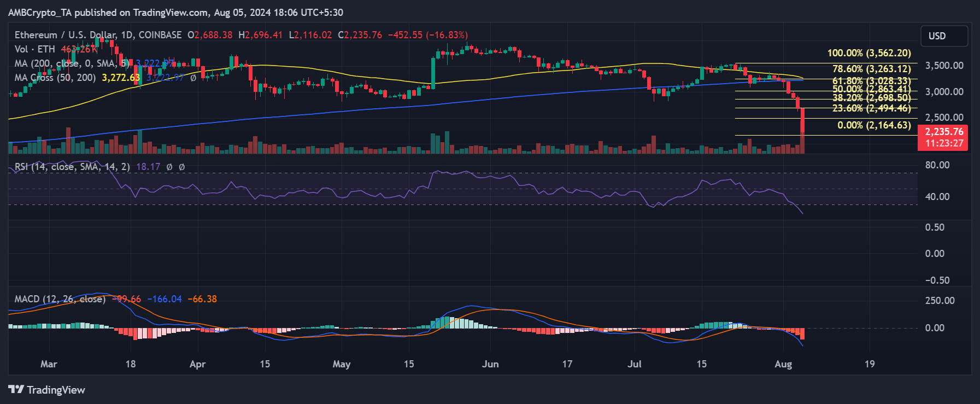Click the TradingView logo at bottom left
The height and width of the screenshot is (404, 980).
coord(46,390)
